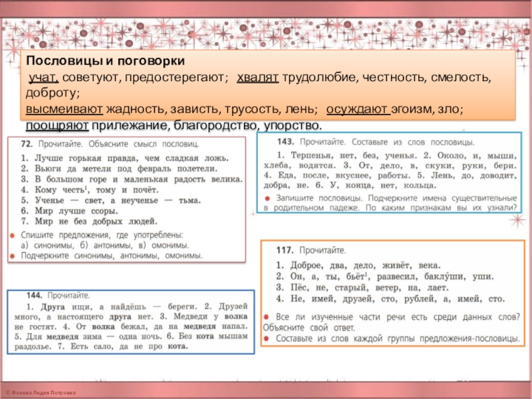The image size is (532, 399).
Task: Click the underlined word 'хвалят'
Action: point(257,78)
